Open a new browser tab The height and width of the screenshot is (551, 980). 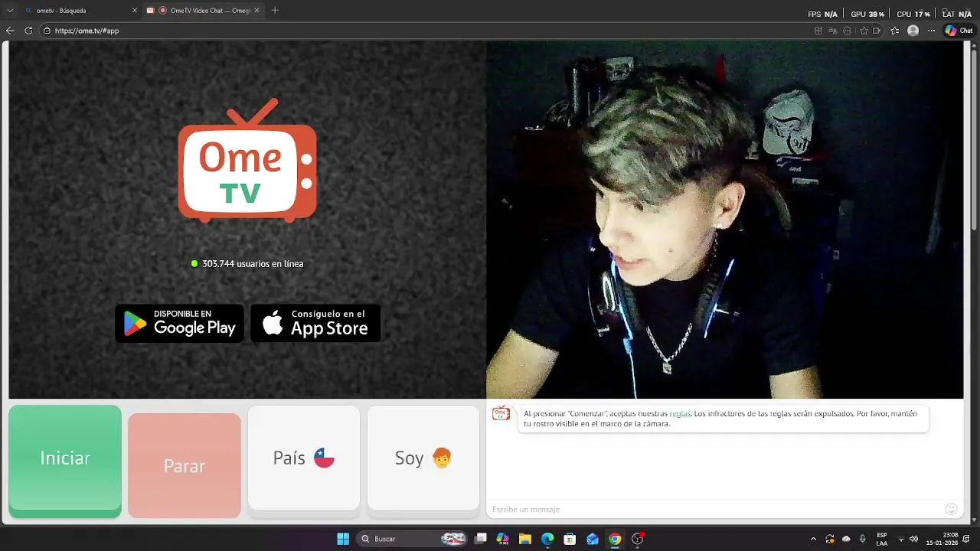click(x=275, y=11)
